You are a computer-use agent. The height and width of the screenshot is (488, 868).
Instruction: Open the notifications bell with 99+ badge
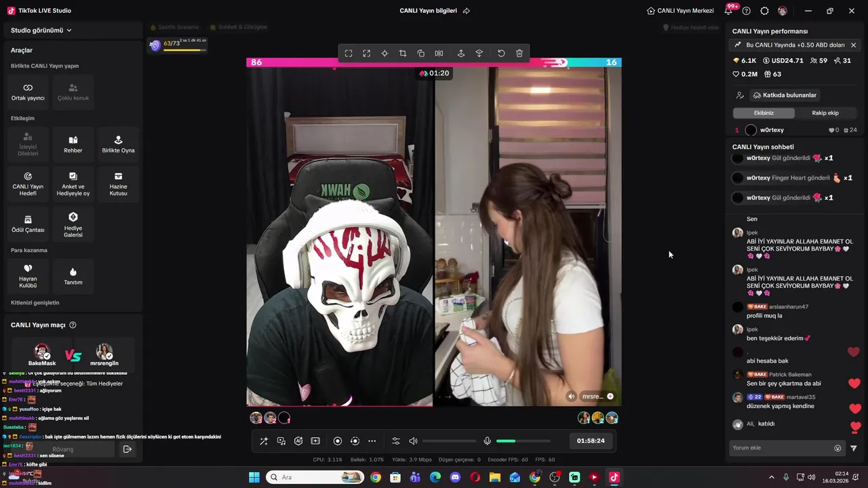(729, 11)
